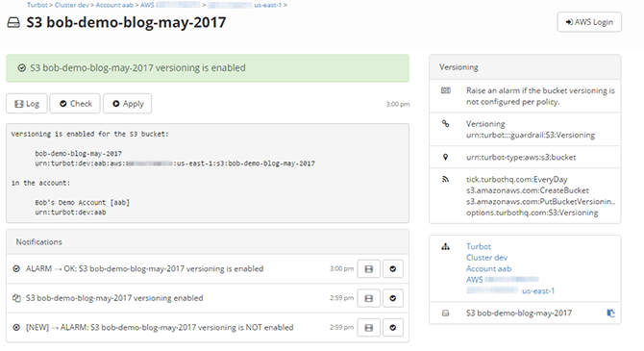Click copy icon of 'versioning enabled' notification
Screen dimensions: 644x351
[16, 298]
